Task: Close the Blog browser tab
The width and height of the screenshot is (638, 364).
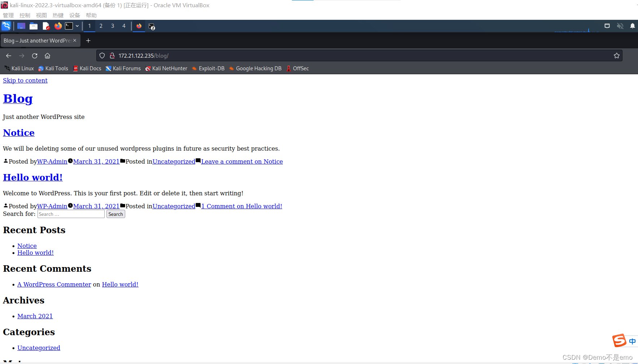Action: click(75, 40)
